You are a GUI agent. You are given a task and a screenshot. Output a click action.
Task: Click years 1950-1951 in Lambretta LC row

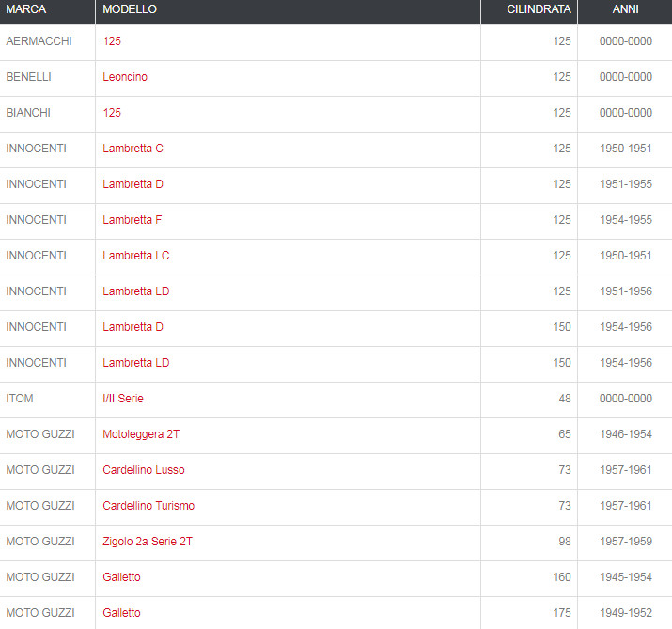tap(626, 256)
